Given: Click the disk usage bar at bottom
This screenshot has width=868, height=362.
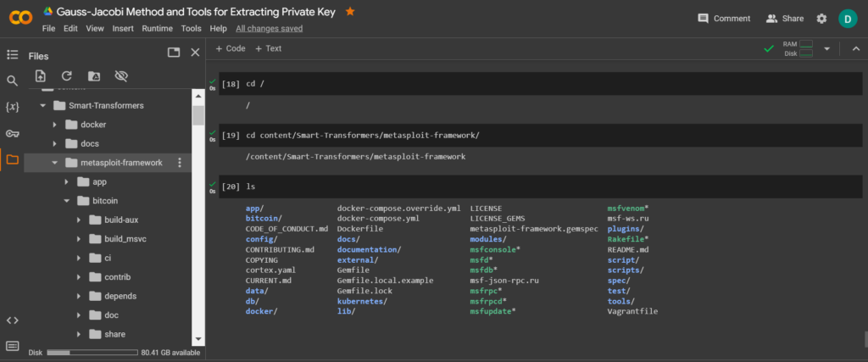Looking at the screenshot, I should coord(92,352).
